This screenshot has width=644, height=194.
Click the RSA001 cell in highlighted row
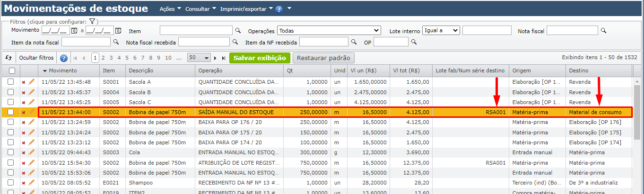pyautogui.click(x=496, y=112)
